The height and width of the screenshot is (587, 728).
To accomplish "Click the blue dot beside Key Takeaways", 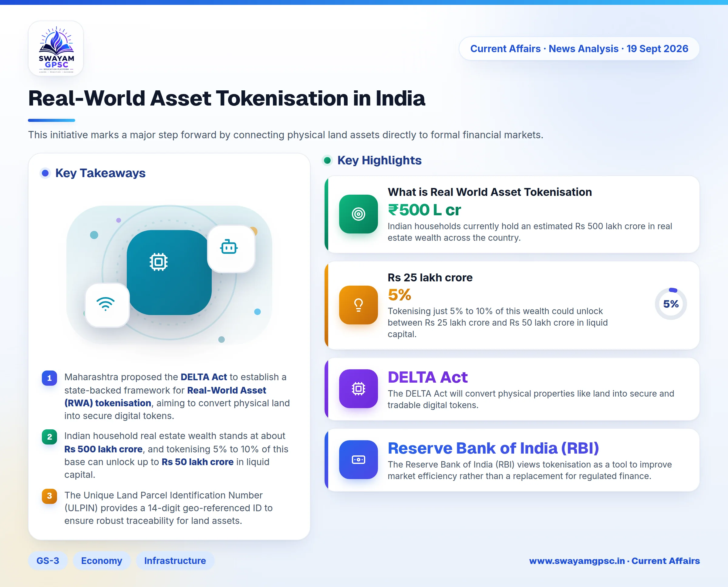I will coord(45,173).
